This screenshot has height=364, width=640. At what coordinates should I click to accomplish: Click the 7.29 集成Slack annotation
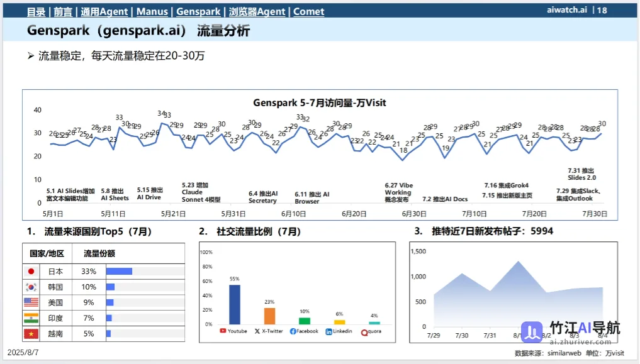click(x=578, y=195)
